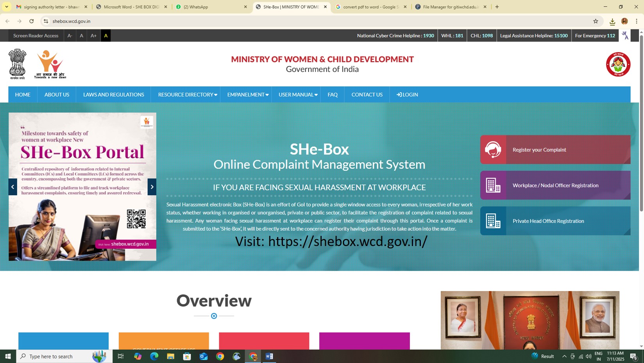644x363 pixels.
Task: Close the WhatsApp tab
Action: click(x=245, y=7)
